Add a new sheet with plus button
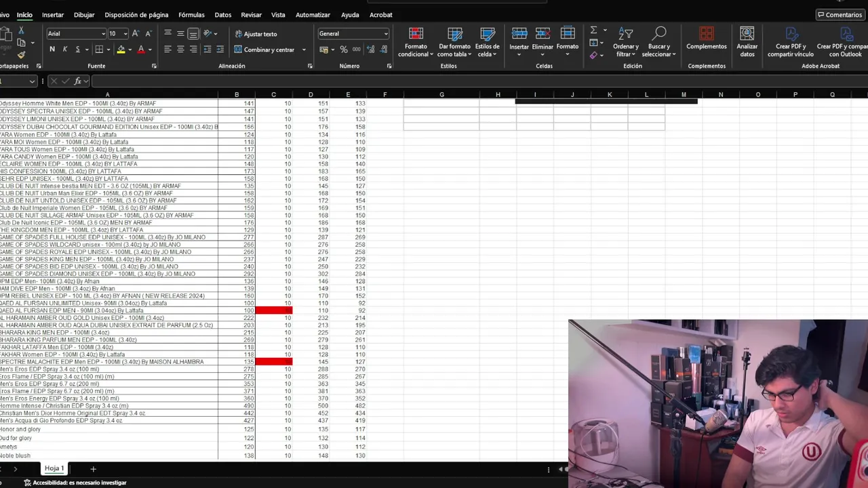Image resolution: width=868 pixels, height=488 pixels. point(93,469)
